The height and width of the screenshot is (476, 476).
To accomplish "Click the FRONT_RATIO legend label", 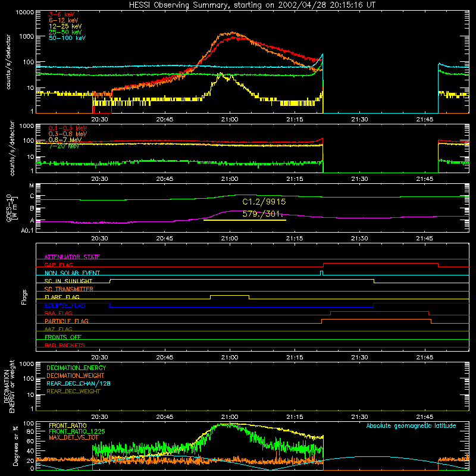I will (68, 425).
